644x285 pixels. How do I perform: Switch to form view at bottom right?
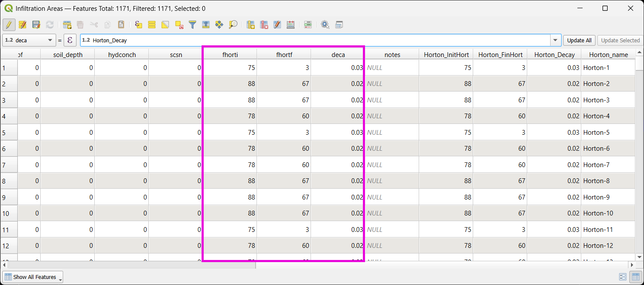623,277
